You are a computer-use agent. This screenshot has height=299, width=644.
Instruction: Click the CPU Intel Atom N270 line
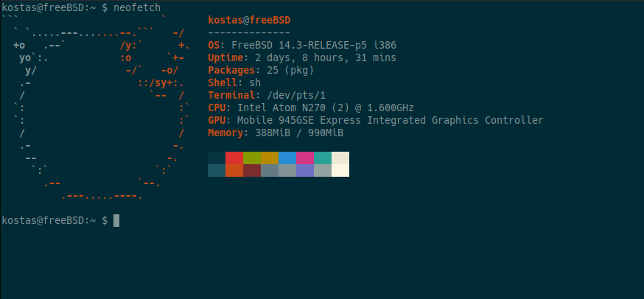coord(302,108)
